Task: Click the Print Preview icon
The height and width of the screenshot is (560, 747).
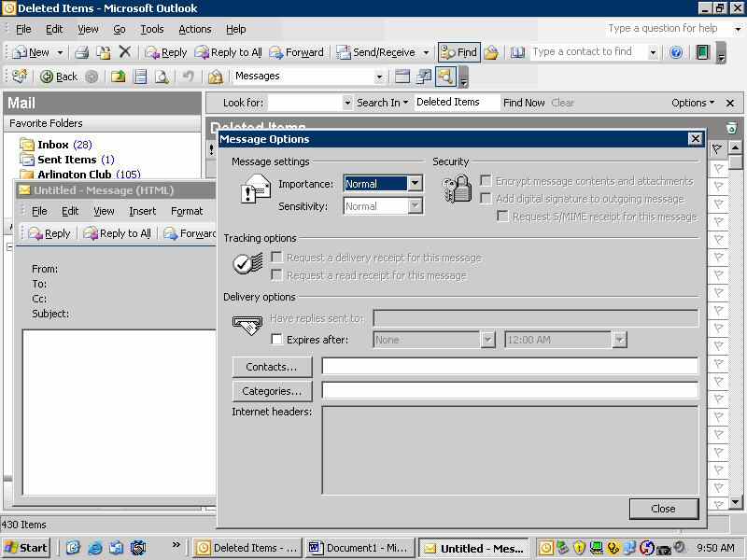Action: tap(162, 77)
